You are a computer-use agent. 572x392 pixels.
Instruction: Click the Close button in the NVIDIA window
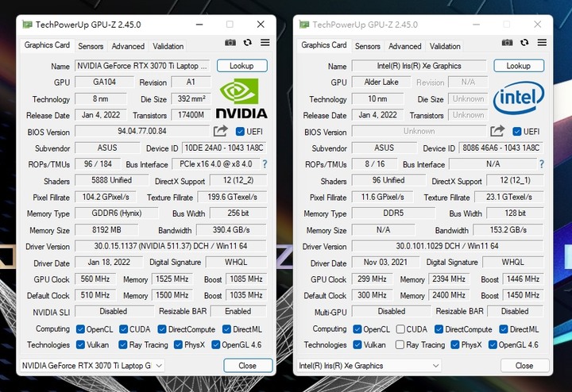tap(248, 365)
